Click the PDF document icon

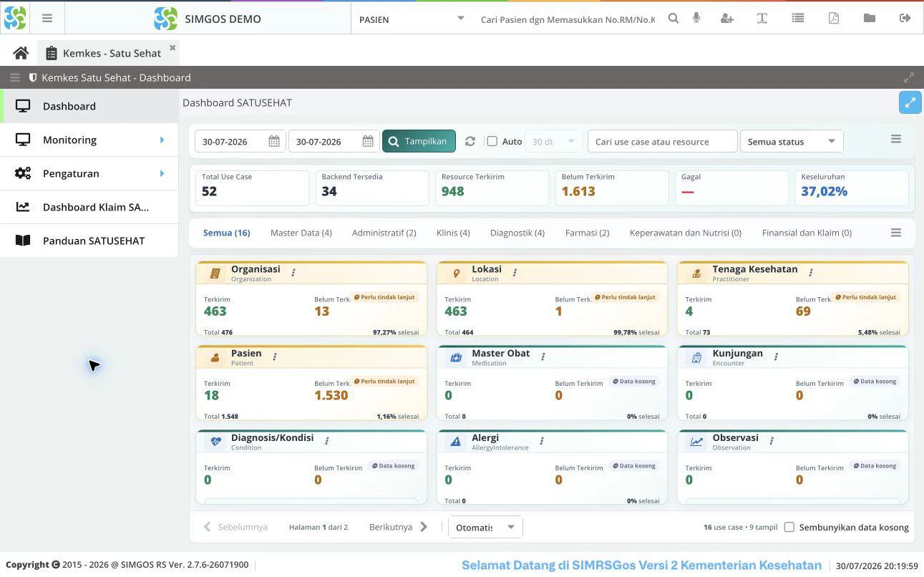834,19
